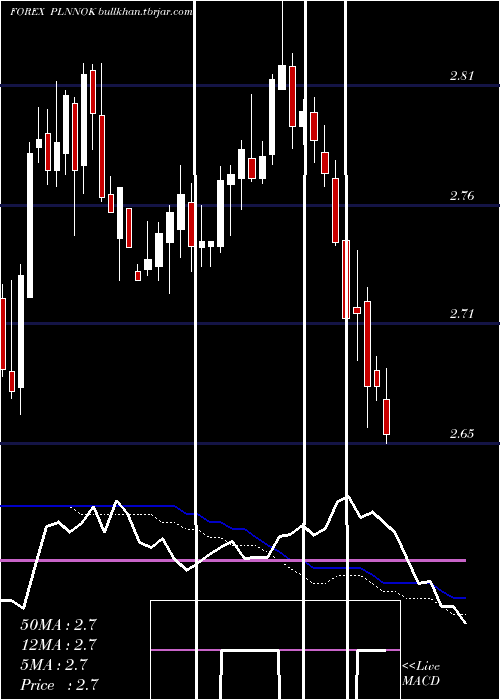Click the 2.65 price level label
The height and width of the screenshot is (700, 500).
462,433
